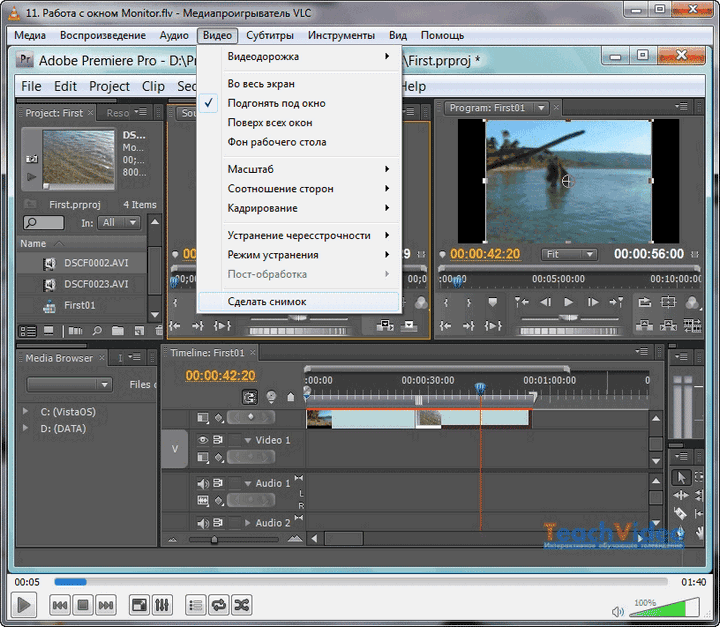Enable Поверх всех окон

(x=299, y=123)
